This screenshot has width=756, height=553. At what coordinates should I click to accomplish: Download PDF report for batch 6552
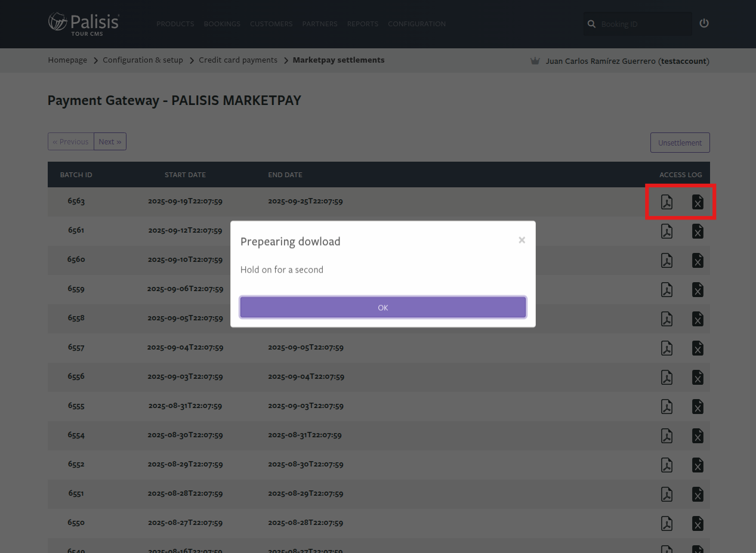click(666, 465)
